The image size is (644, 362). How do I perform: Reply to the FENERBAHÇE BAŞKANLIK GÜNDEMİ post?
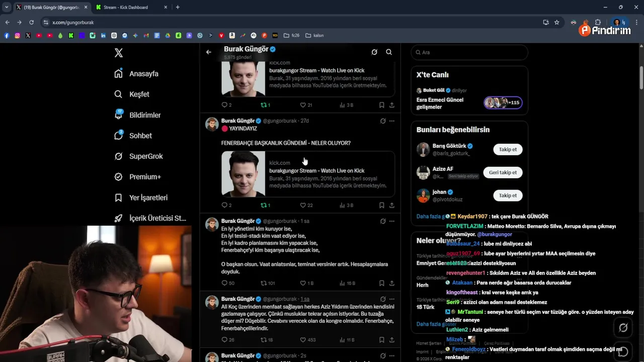[226, 205]
